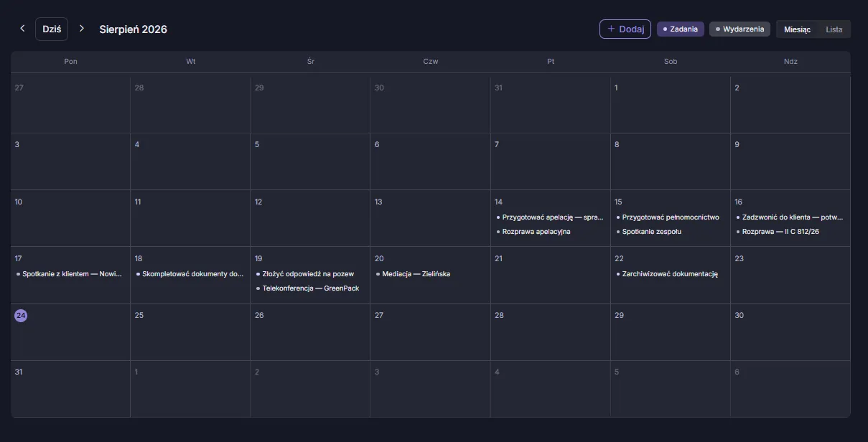Go to the previous month
The width and height of the screenshot is (868, 442).
click(x=22, y=29)
